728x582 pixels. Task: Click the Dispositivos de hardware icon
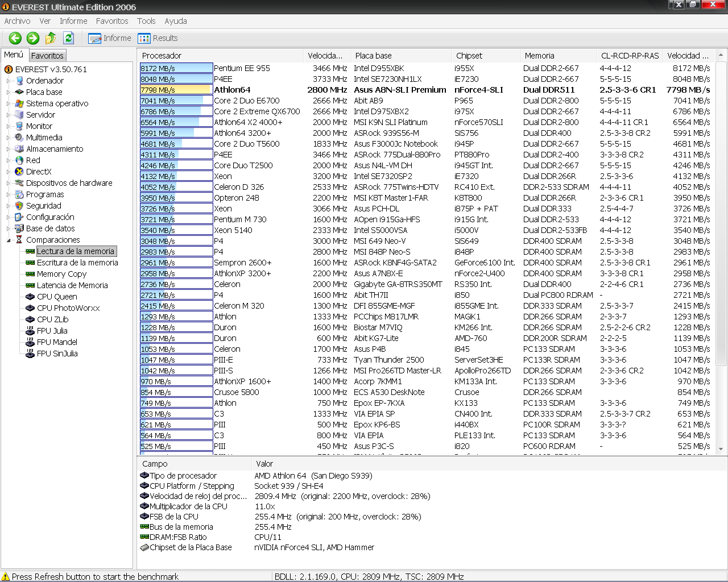[x=19, y=183]
